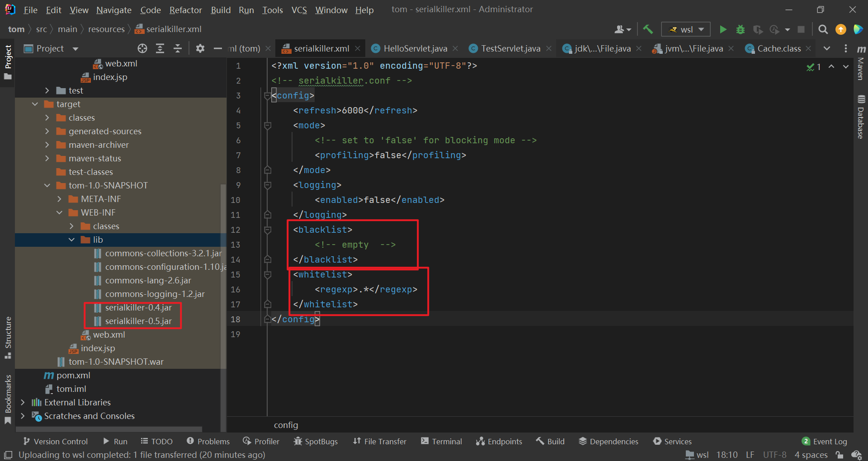
Task: Start debugging with the bug icon
Action: [x=741, y=29]
